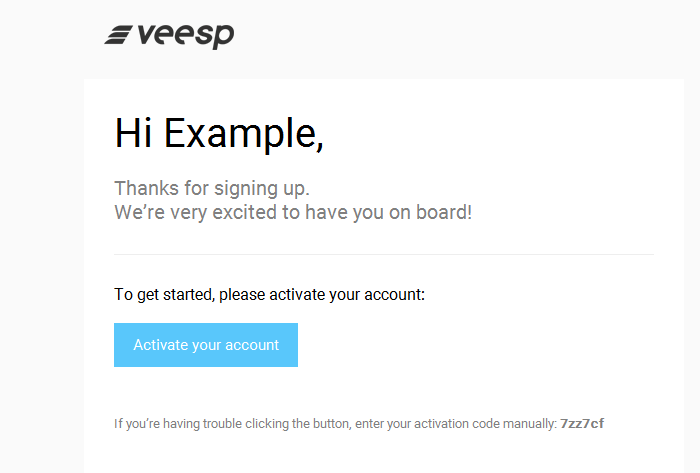The height and width of the screenshot is (473, 700).
Task: Click the name "Example," in the heading
Action: tap(244, 135)
